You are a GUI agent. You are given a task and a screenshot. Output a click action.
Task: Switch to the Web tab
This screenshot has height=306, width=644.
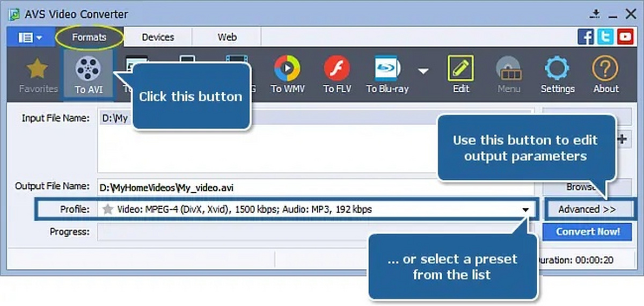[x=227, y=37]
